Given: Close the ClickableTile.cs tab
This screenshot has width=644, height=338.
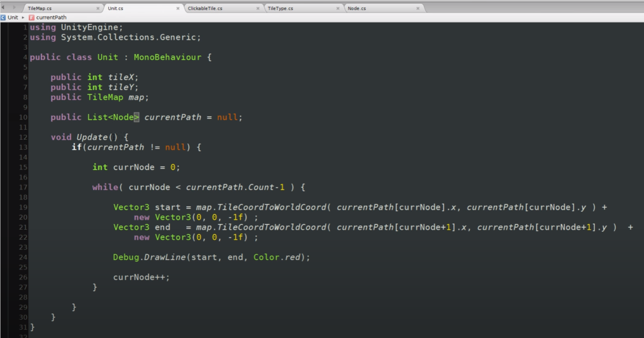Looking at the screenshot, I should 258,8.
